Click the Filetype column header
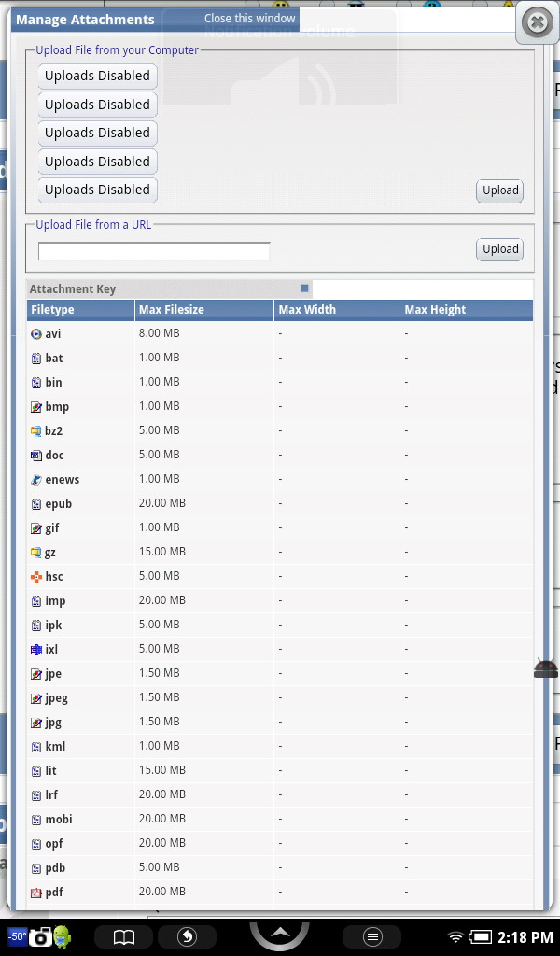The width and height of the screenshot is (560, 956). [x=80, y=310]
